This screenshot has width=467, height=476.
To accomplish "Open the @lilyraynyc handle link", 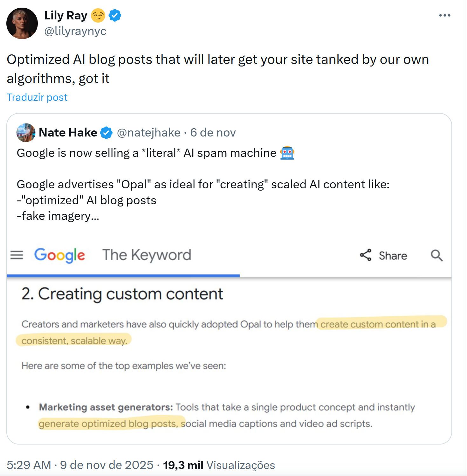I will 75,31.
